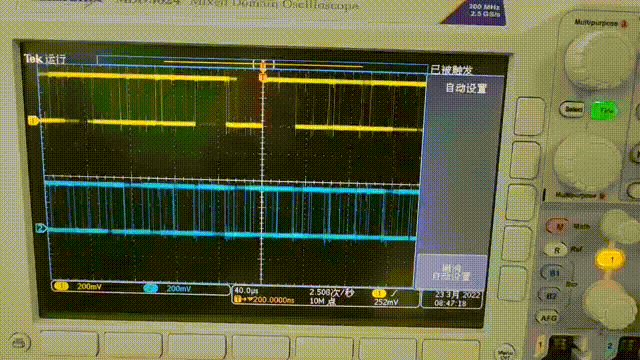The height and width of the screenshot is (360, 640).
Task: Click the 撤消自动设置 undo autoset option
Action: coord(451,272)
